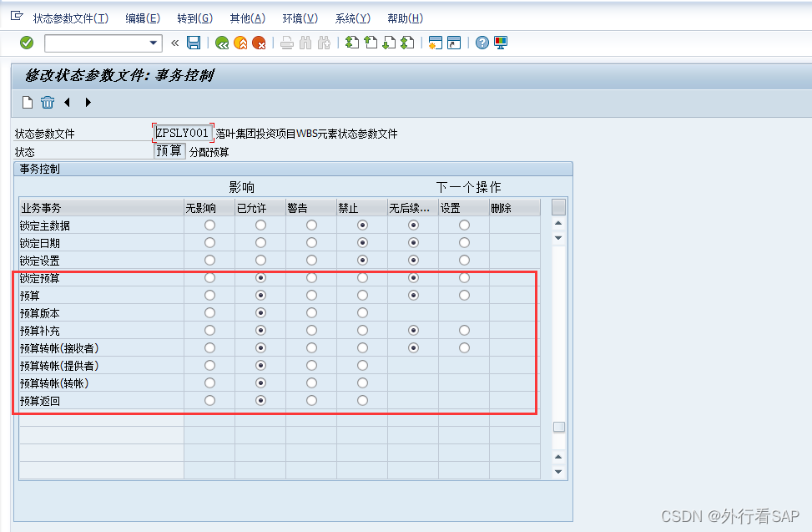This screenshot has width=812, height=532.
Task: Select 禁止 for 预算转帐(提供者)
Action: 362,366
